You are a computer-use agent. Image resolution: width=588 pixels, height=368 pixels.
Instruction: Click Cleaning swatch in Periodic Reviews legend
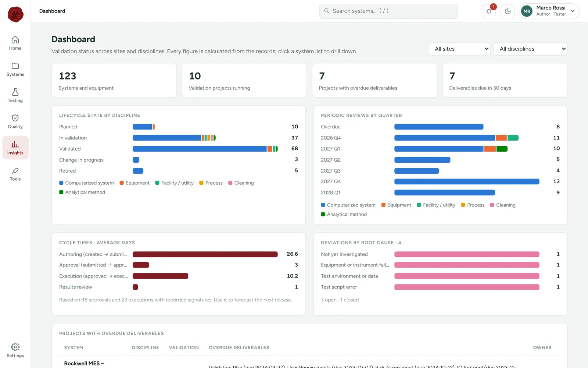[492, 205]
